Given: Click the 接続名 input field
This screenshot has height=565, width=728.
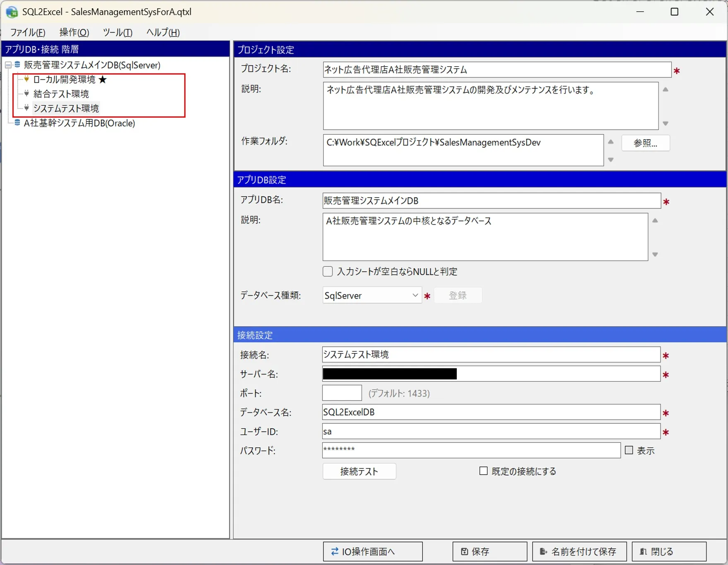Looking at the screenshot, I should pyautogui.click(x=491, y=355).
